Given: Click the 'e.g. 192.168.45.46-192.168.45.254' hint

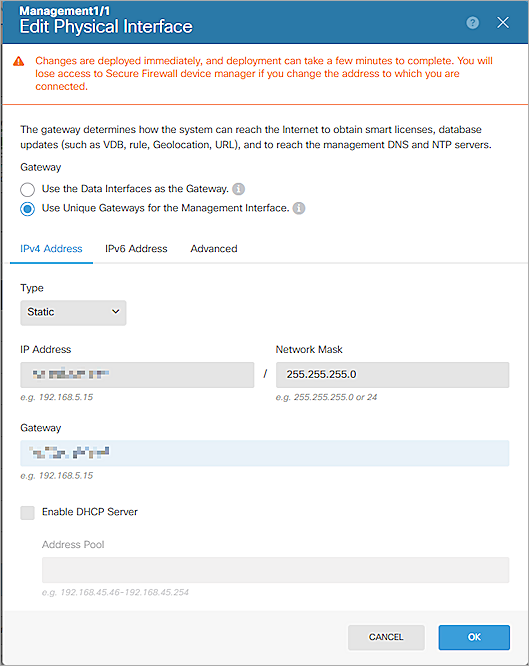Looking at the screenshot, I should pos(115,593).
